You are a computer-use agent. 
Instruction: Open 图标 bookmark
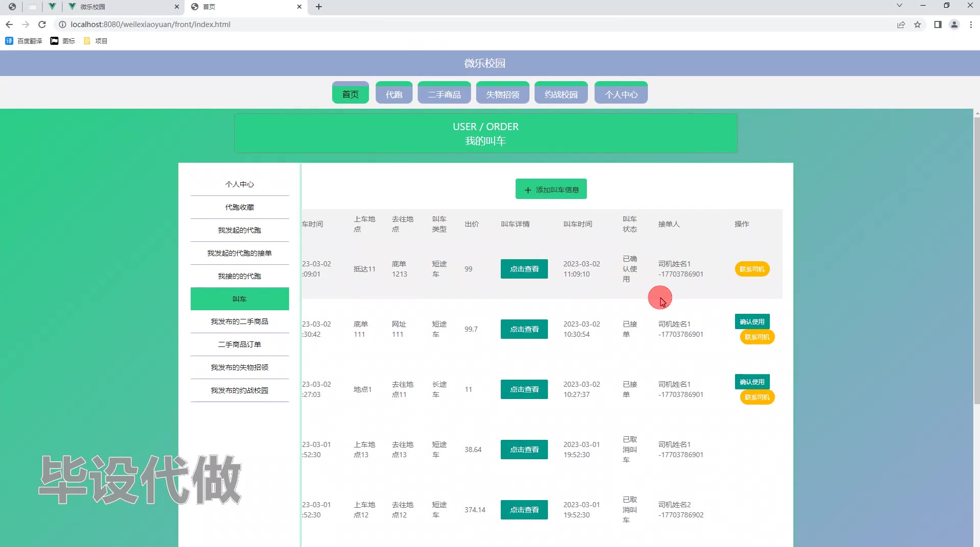[x=62, y=41]
